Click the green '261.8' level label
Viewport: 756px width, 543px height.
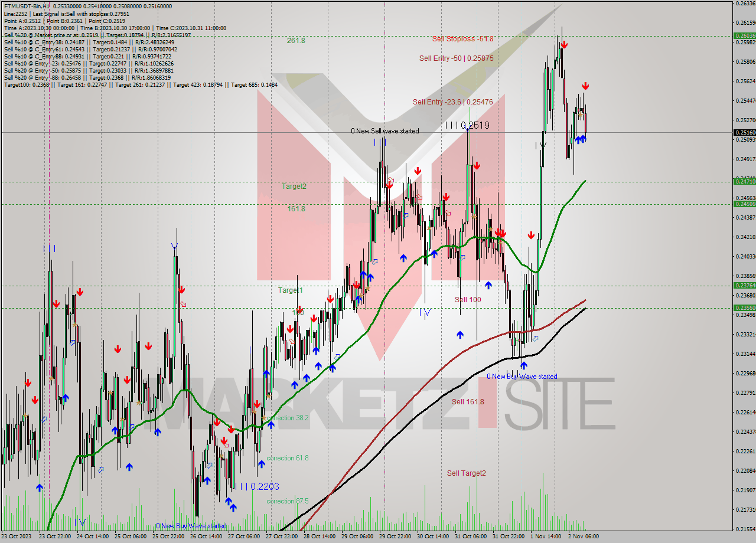(x=296, y=41)
